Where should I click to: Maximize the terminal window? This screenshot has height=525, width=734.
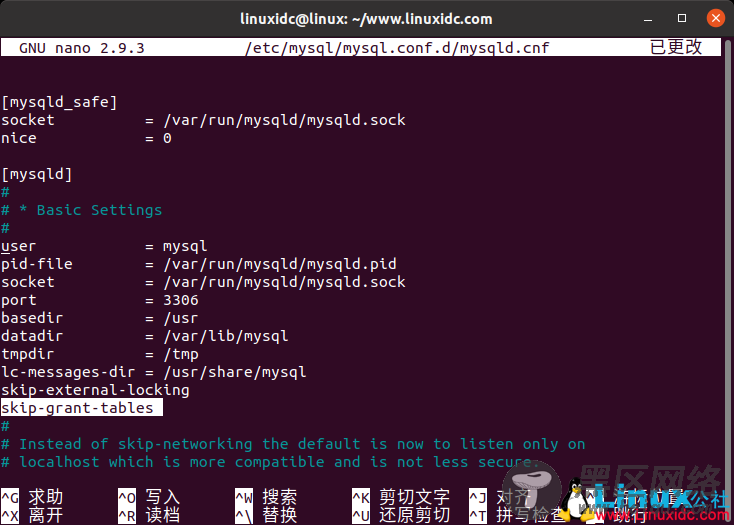[682, 18]
